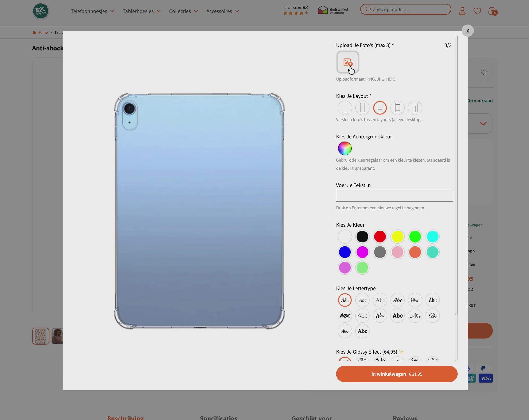Open the shopping cart icon with badge
Viewport: 529px width, 420px height.
tap(493, 11)
